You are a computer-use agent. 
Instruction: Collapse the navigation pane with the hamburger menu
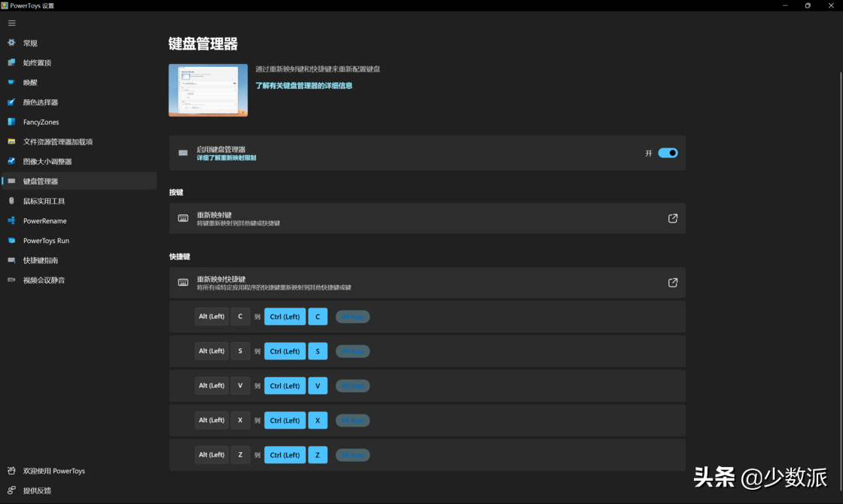pos(11,23)
